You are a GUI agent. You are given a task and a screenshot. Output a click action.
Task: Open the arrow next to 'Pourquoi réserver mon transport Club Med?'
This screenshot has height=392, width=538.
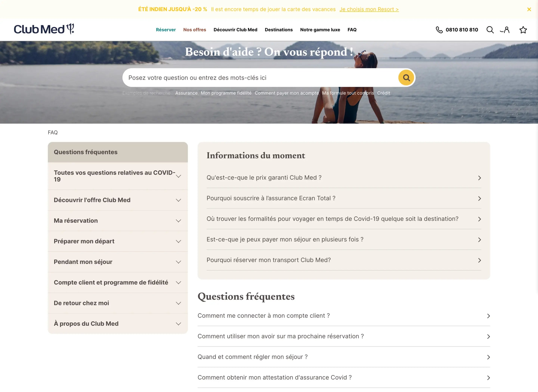tap(480, 260)
